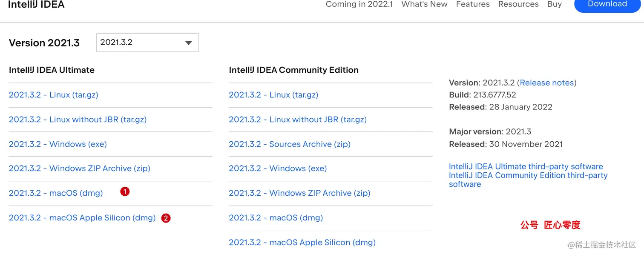Download Ultimate 2021.3.2 Windows (exe)

58,144
